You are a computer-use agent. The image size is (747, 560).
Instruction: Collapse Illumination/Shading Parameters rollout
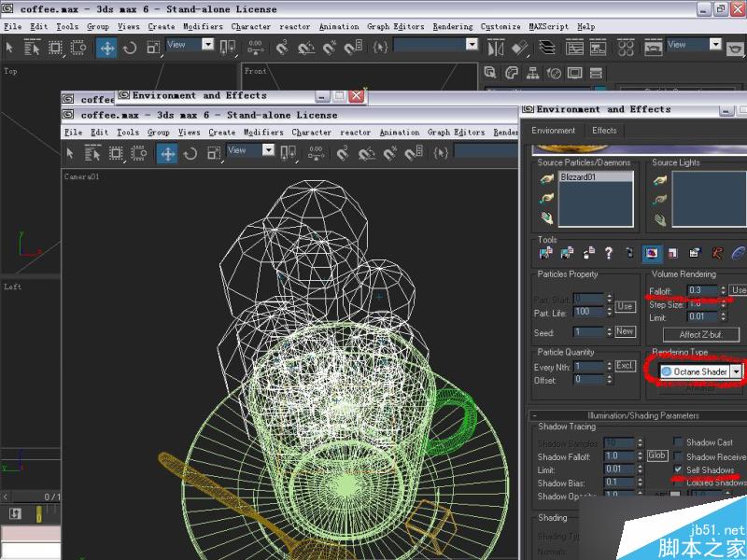pyautogui.click(x=642, y=415)
